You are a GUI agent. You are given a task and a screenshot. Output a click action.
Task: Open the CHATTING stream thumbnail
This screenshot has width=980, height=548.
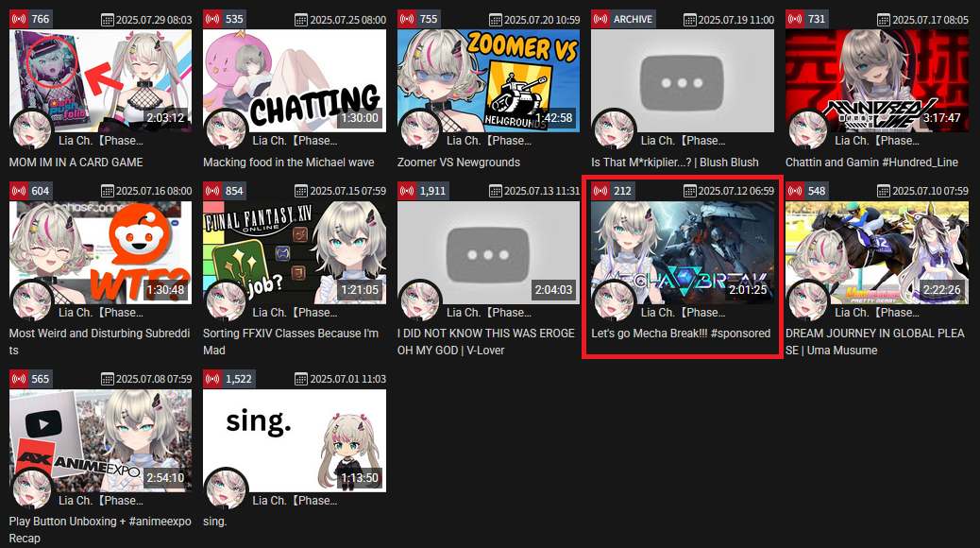click(295, 80)
